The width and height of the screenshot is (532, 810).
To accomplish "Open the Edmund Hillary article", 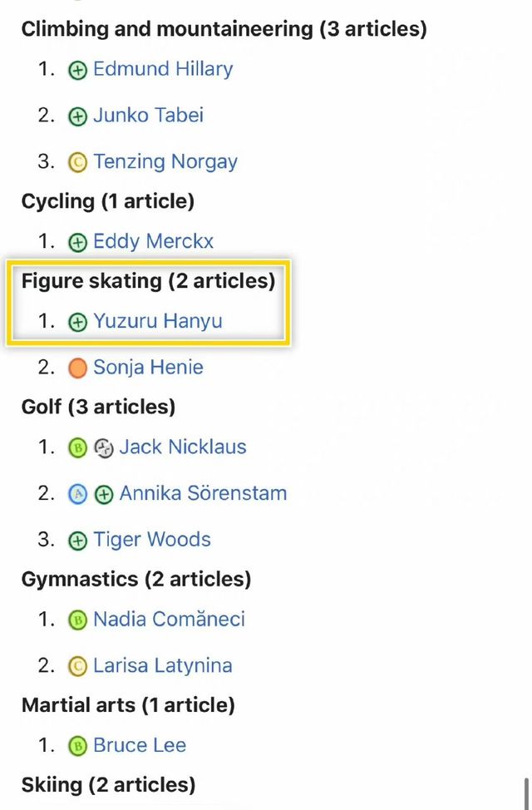I will [163, 69].
